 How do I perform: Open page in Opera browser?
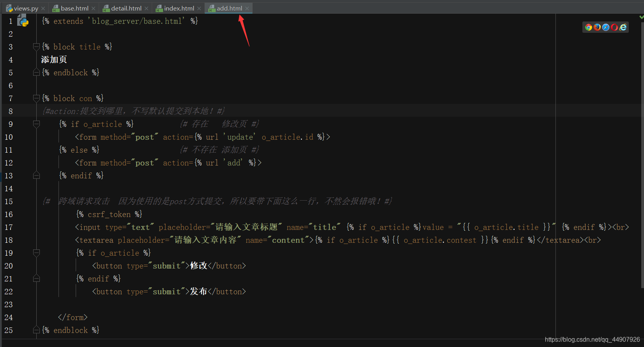pos(614,27)
